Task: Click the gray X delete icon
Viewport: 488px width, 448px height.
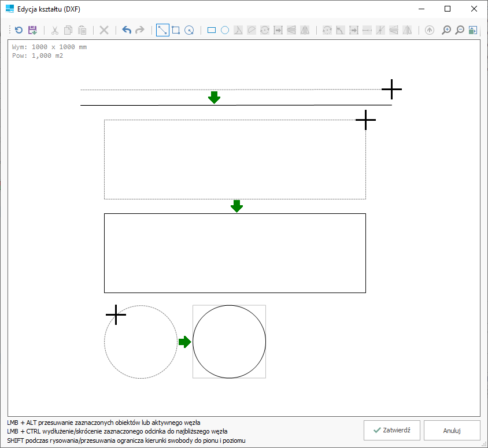Action: pos(104,30)
